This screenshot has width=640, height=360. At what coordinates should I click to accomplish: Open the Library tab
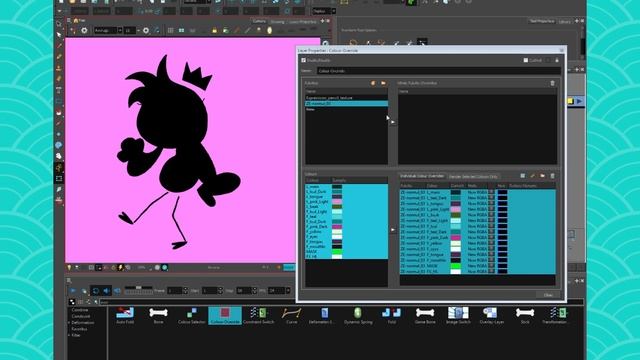[564, 22]
